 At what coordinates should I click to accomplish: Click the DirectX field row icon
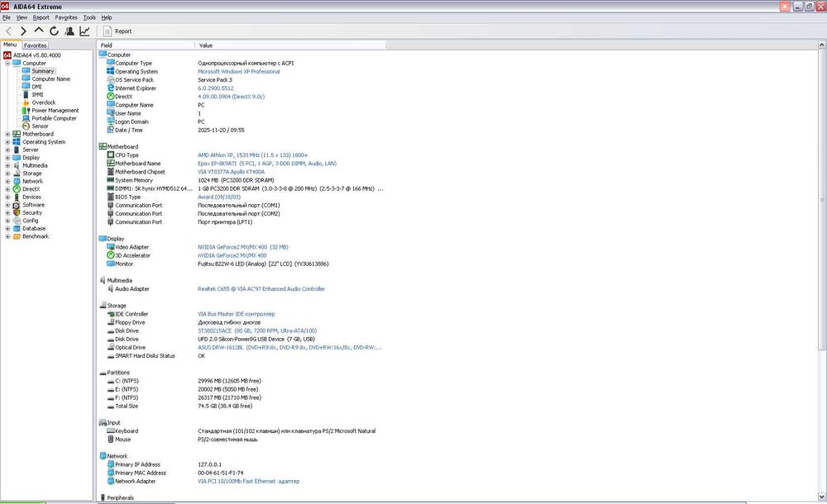111,97
